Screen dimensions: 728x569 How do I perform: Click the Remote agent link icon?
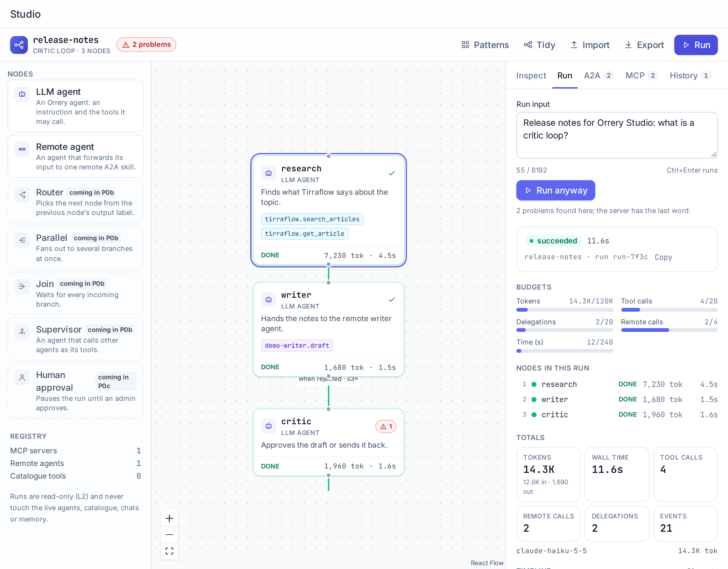[22, 149]
